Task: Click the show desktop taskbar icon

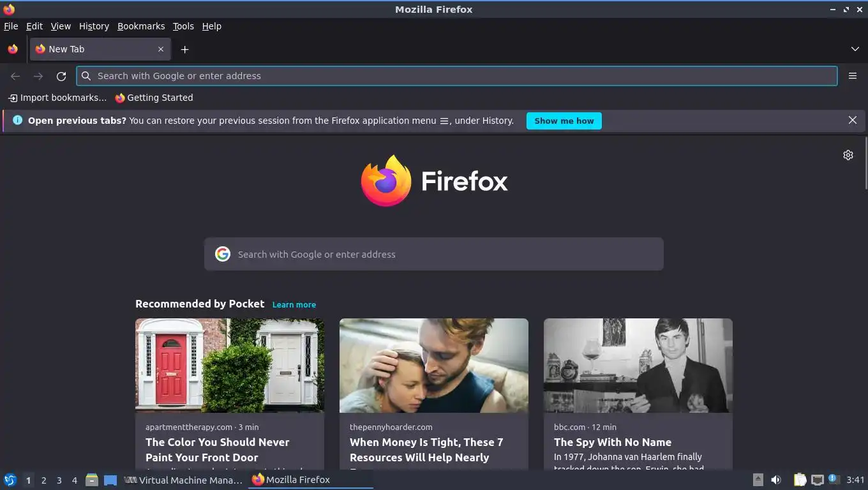Action: pos(110,480)
